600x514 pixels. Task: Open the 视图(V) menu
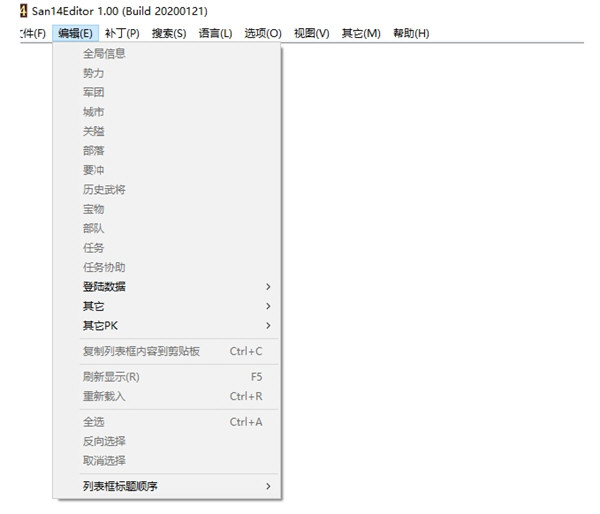click(311, 33)
